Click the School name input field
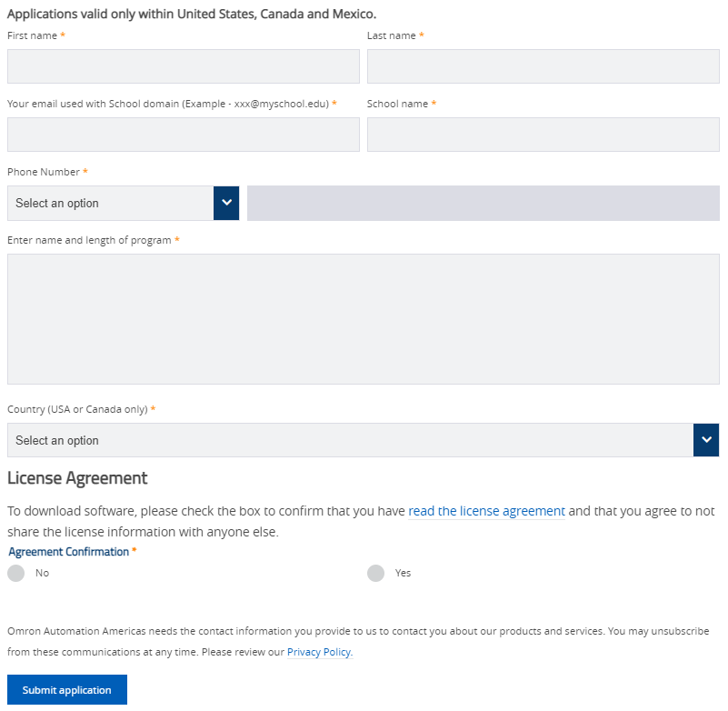The height and width of the screenshot is (711, 728). coord(543,135)
